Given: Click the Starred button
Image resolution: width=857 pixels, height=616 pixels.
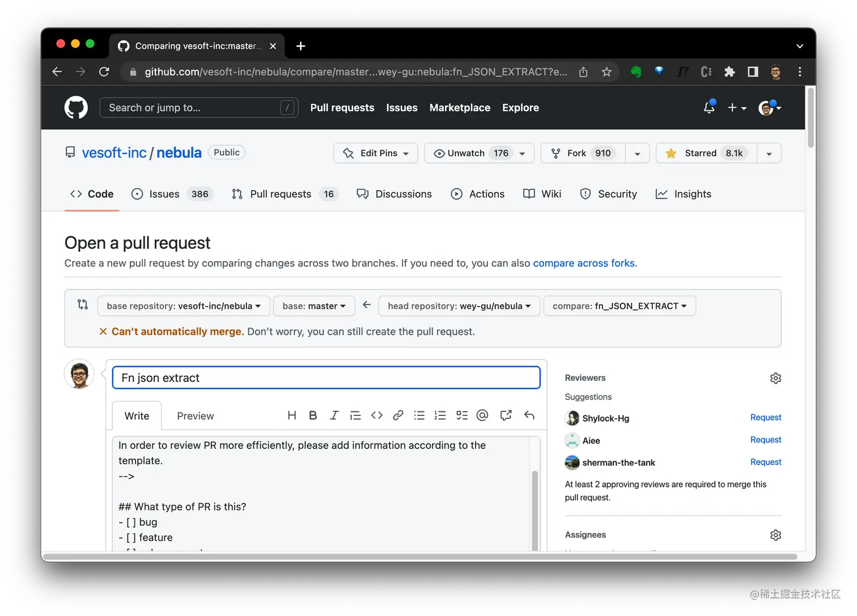Looking at the screenshot, I should click(x=707, y=154).
